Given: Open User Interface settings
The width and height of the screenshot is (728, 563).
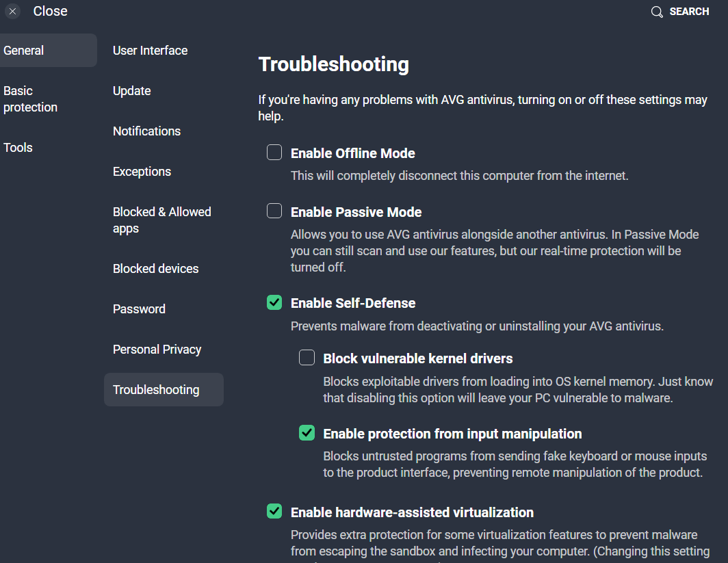Looking at the screenshot, I should (151, 51).
